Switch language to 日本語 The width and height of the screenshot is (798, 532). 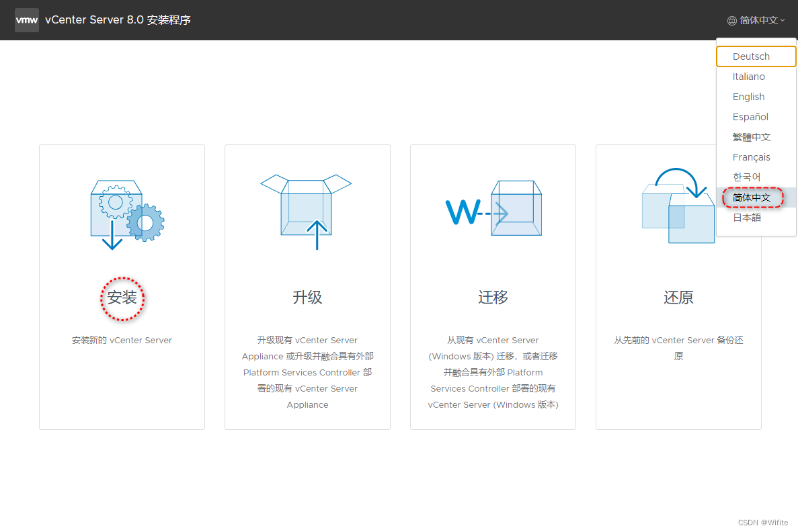pyautogui.click(x=756, y=218)
